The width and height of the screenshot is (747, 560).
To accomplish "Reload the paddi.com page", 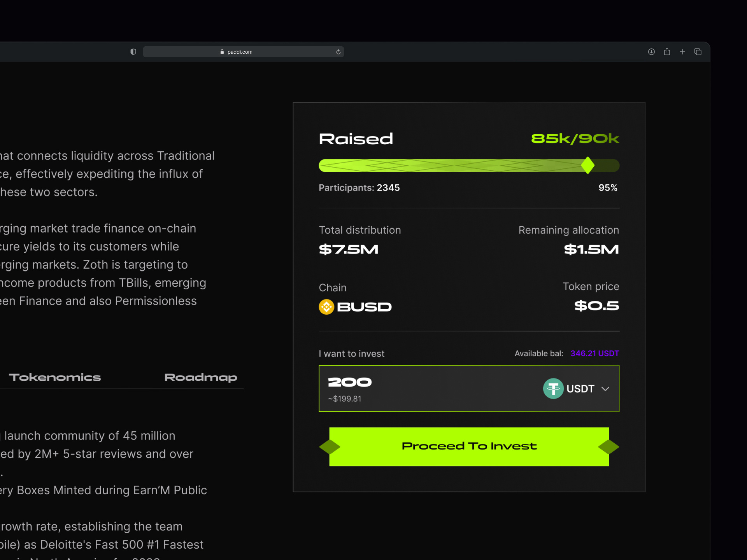I will pyautogui.click(x=338, y=51).
